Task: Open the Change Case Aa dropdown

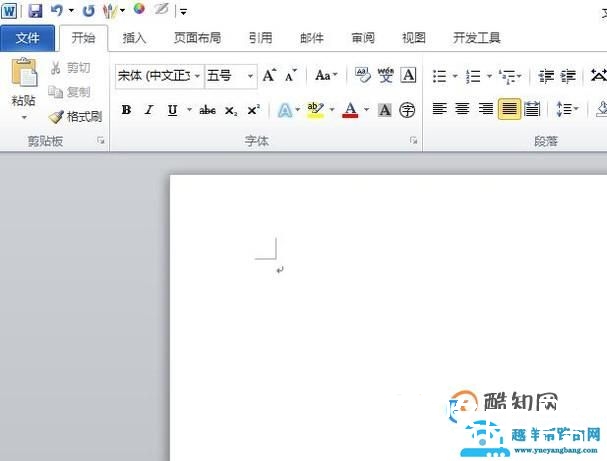Action: pyautogui.click(x=326, y=75)
